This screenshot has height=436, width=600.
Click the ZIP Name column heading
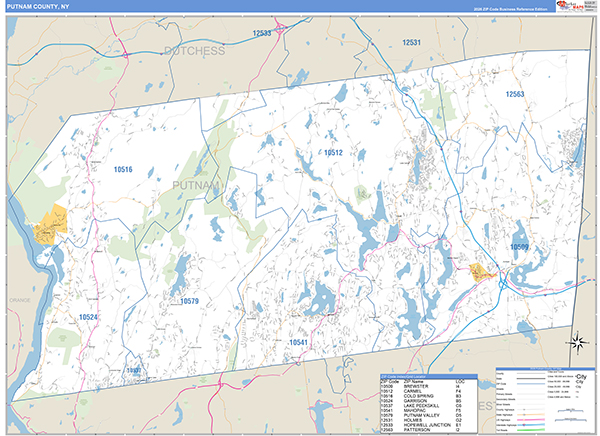click(413, 382)
